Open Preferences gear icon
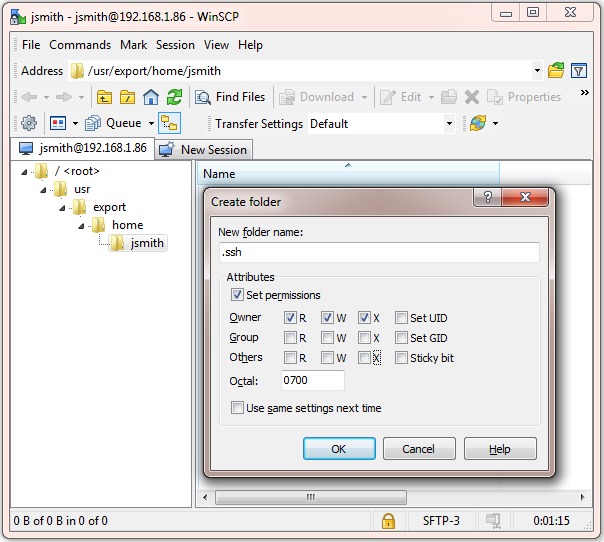The image size is (604, 542). (x=29, y=123)
